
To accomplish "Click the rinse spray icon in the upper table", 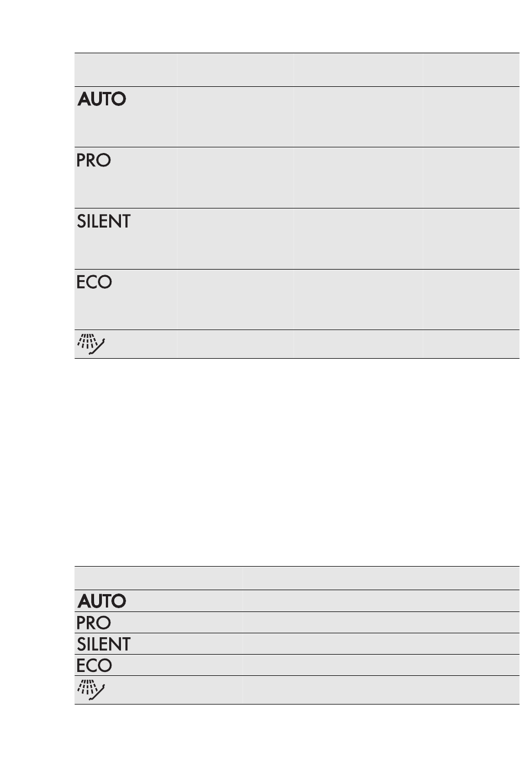I will pos(90,345).
